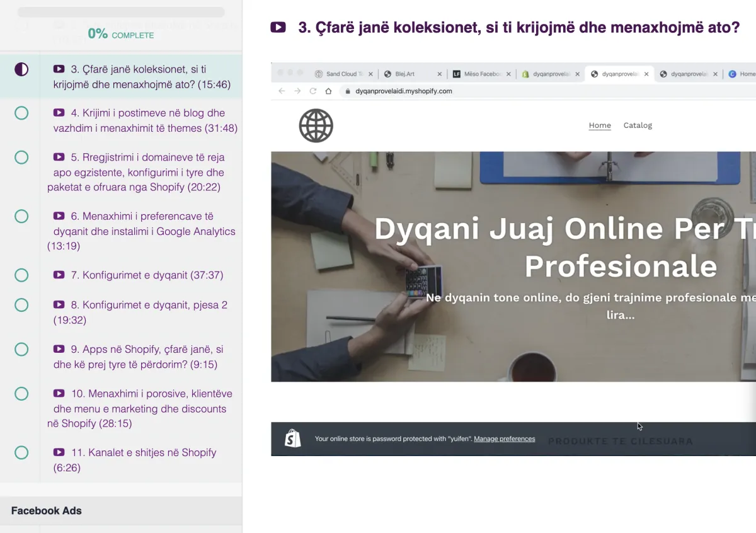Toggle completion circle for lesson 7

pyautogui.click(x=21, y=275)
